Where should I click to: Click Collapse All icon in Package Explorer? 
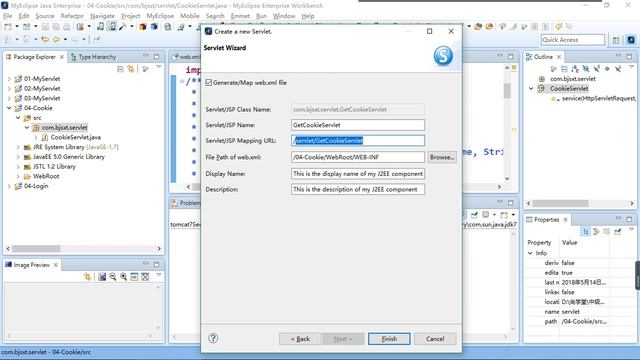(x=120, y=69)
